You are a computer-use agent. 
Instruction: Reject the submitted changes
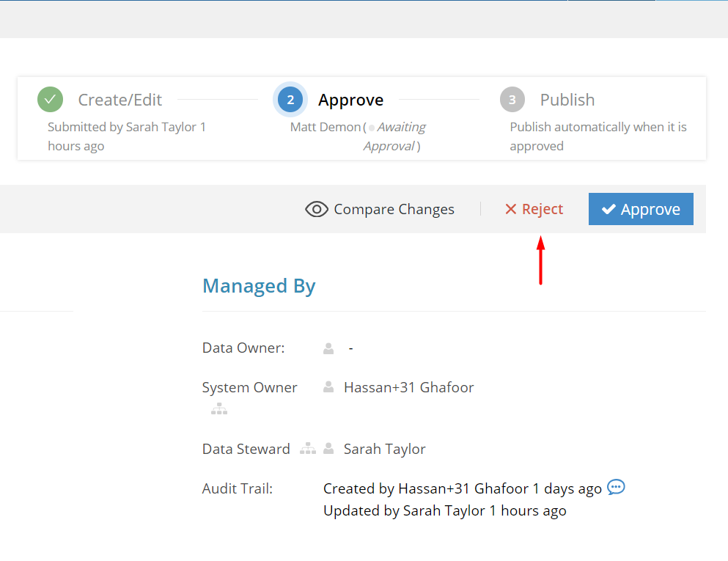point(534,210)
